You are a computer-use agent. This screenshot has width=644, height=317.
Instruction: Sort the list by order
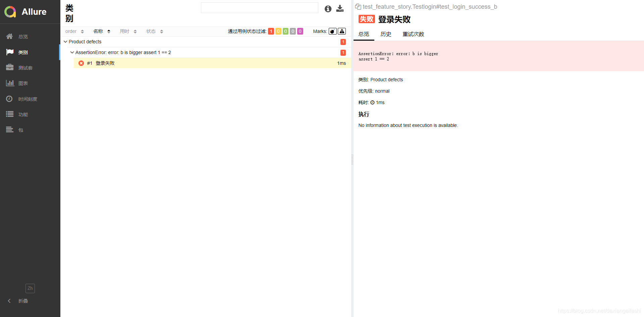[x=74, y=31]
